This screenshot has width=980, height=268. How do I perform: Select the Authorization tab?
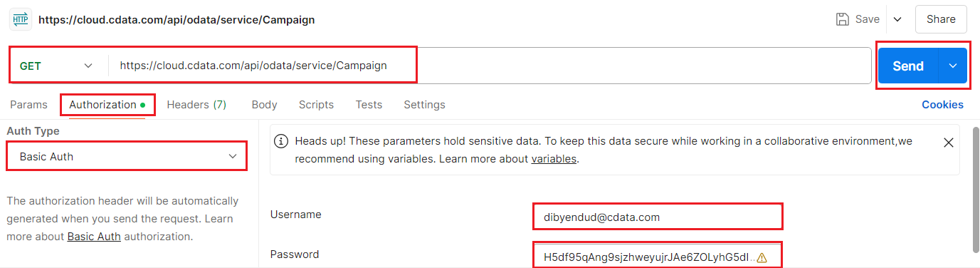tap(107, 105)
